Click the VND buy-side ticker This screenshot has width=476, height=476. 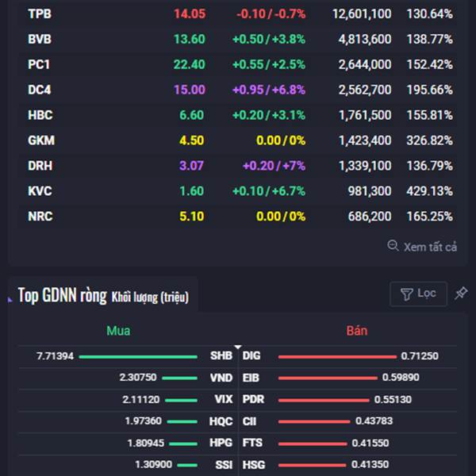click(x=221, y=378)
